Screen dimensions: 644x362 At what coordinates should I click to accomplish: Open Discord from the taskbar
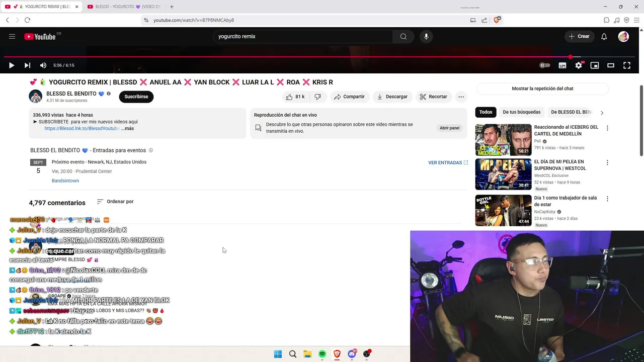pyautogui.click(x=352, y=354)
